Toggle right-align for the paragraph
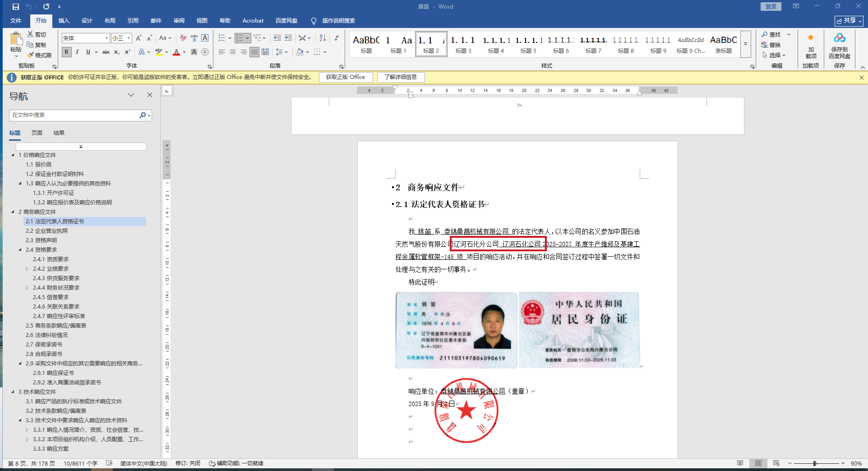This screenshot has width=868, height=471. (x=244, y=52)
